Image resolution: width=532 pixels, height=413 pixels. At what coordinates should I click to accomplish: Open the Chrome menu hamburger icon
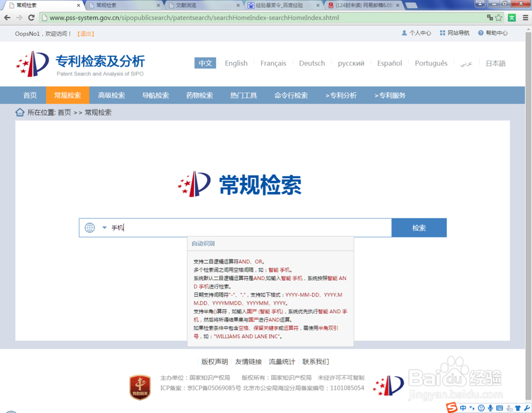pos(525,18)
